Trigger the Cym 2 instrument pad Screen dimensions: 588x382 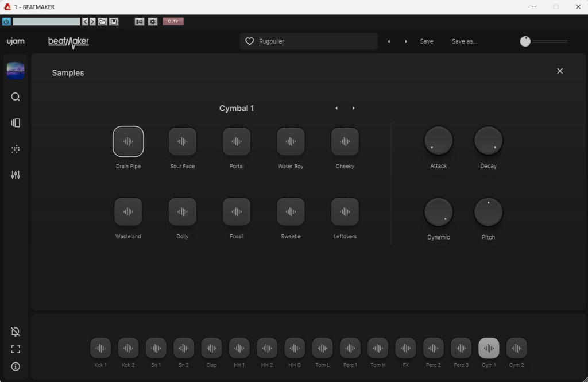click(x=517, y=348)
